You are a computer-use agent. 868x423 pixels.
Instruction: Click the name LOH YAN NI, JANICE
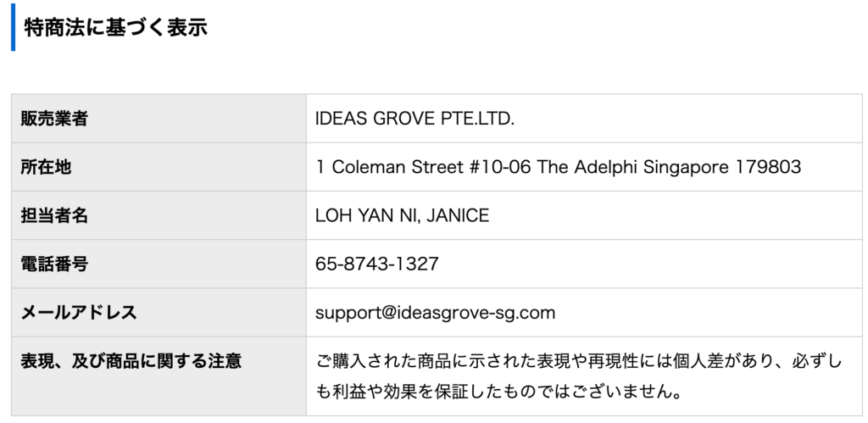point(403,215)
